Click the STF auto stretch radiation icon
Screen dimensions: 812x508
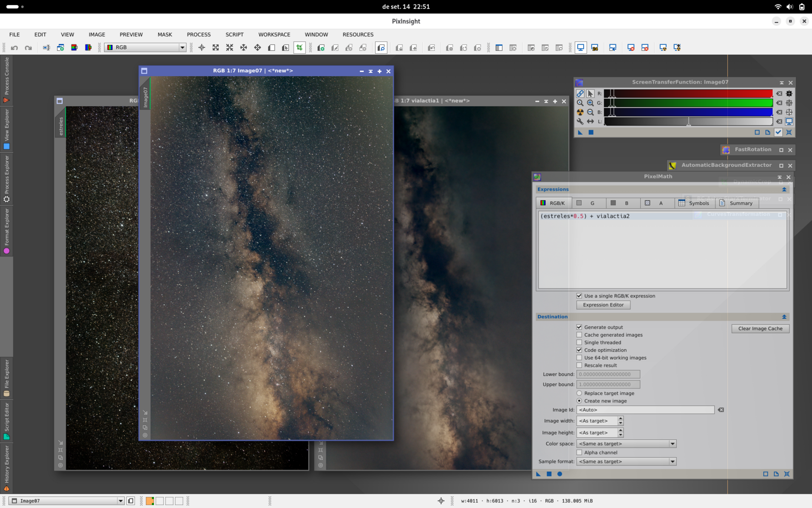pos(580,112)
